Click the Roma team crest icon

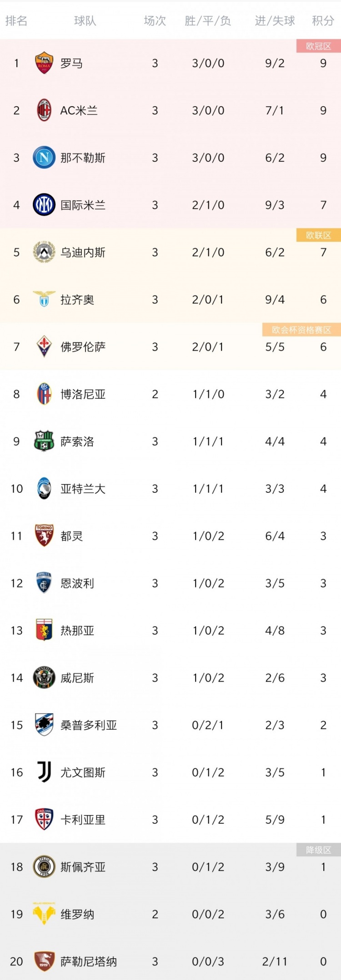[44, 63]
